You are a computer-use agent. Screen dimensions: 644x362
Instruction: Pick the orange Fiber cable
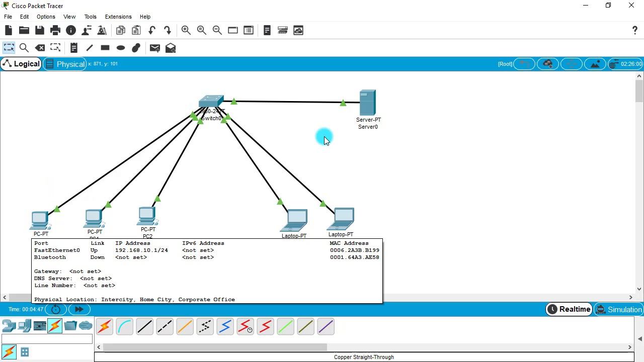pyautogui.click(x=185, y=327)
